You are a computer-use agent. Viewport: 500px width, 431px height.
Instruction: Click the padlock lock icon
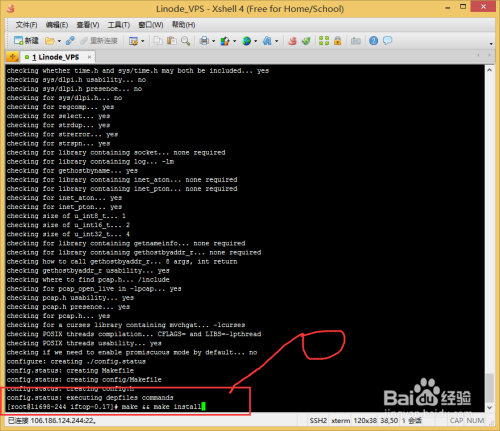click(338, 41)
